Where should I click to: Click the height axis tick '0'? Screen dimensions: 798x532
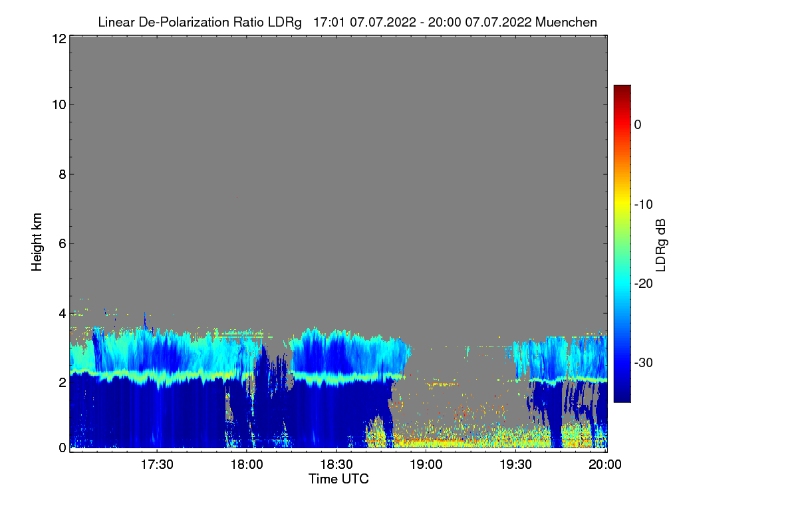61,448
